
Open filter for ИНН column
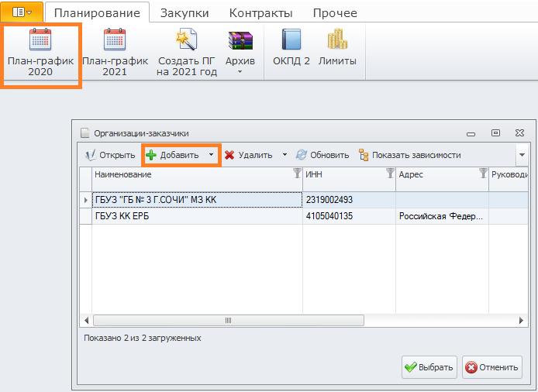(x=390, y=174)
